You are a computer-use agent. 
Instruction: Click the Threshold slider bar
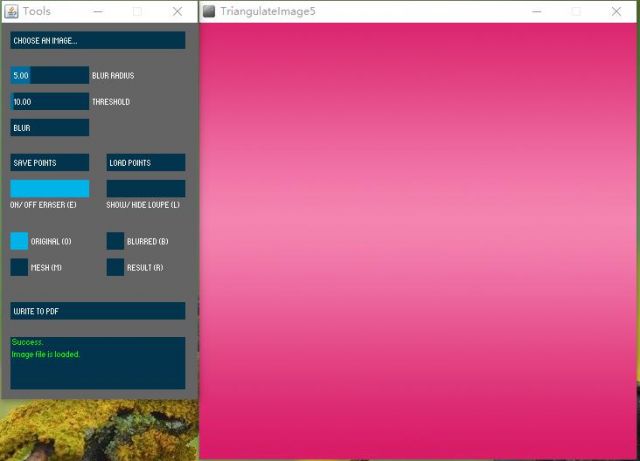point(49,101)
